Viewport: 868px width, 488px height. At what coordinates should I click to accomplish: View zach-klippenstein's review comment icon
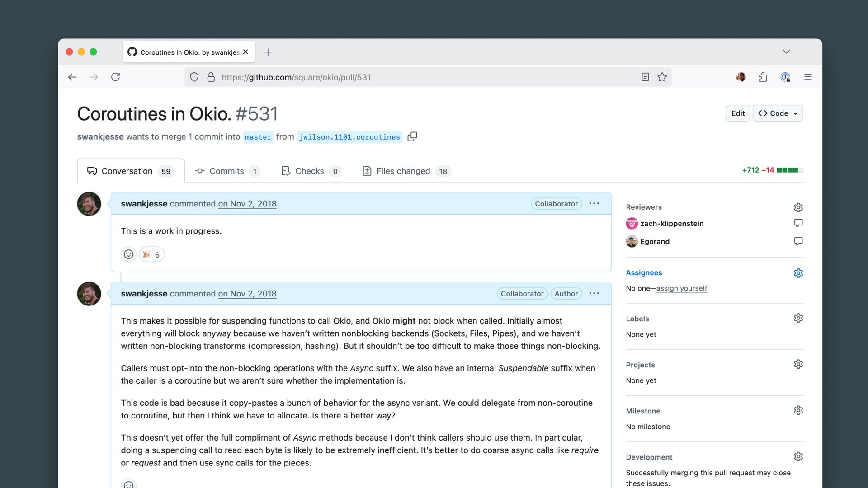pos(798,223)
